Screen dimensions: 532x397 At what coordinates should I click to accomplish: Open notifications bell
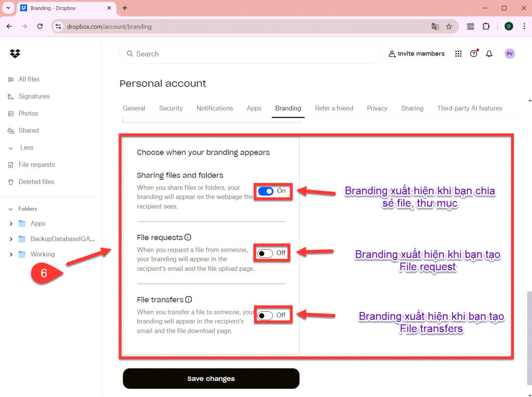[489, 53]
